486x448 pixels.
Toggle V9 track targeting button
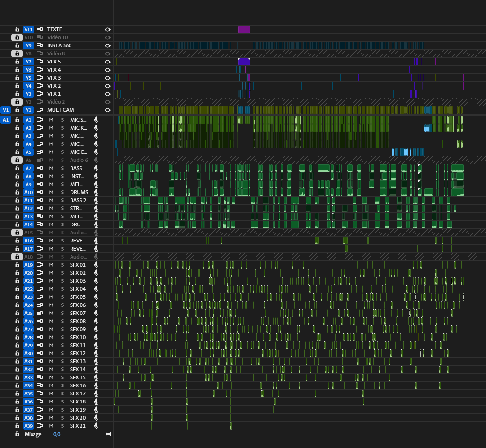click(x=28, y=45)
